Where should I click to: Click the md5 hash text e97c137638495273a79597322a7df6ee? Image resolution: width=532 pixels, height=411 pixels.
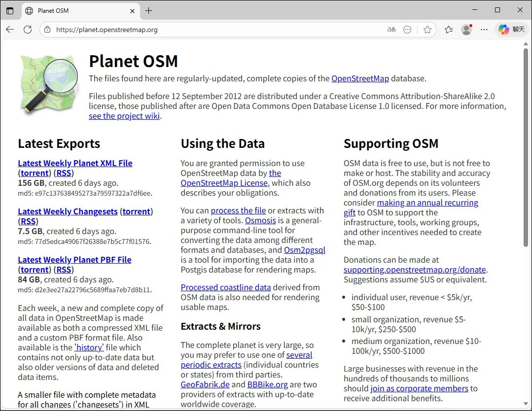click(93, 193)
